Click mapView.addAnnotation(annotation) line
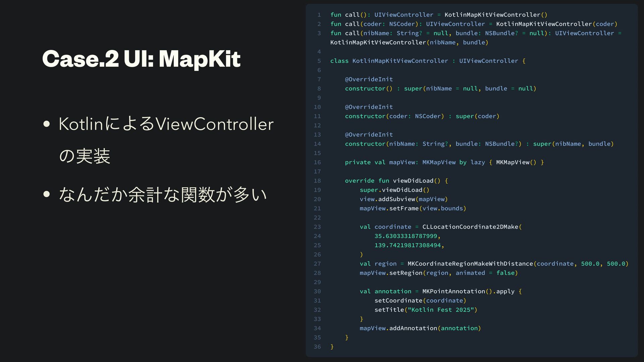This screenshot has height=362, width=644. pyautogui.click(x=420, y=328)
